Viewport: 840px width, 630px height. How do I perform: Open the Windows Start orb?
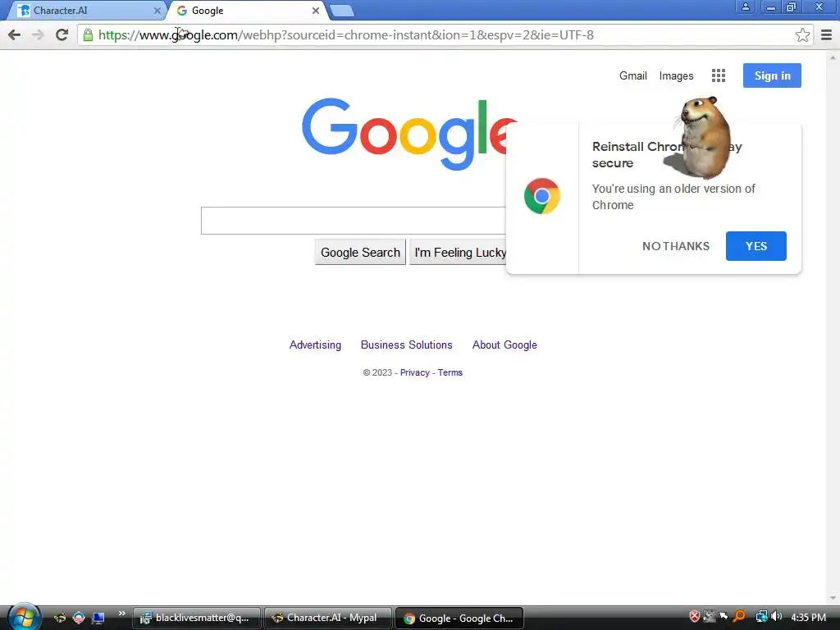click(23, 618)
